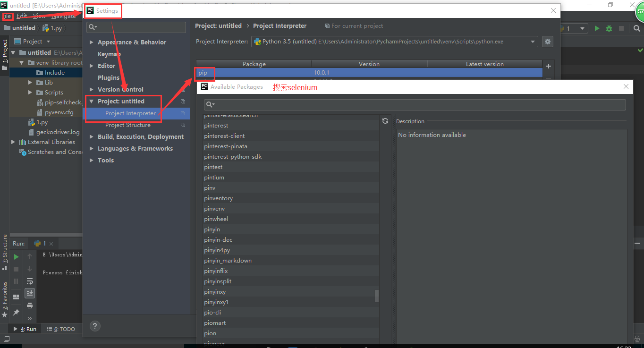The height and width of the screenshot is (348, 644).
Task: Click the Debug bug icon in toolbar
Action: 609,28
